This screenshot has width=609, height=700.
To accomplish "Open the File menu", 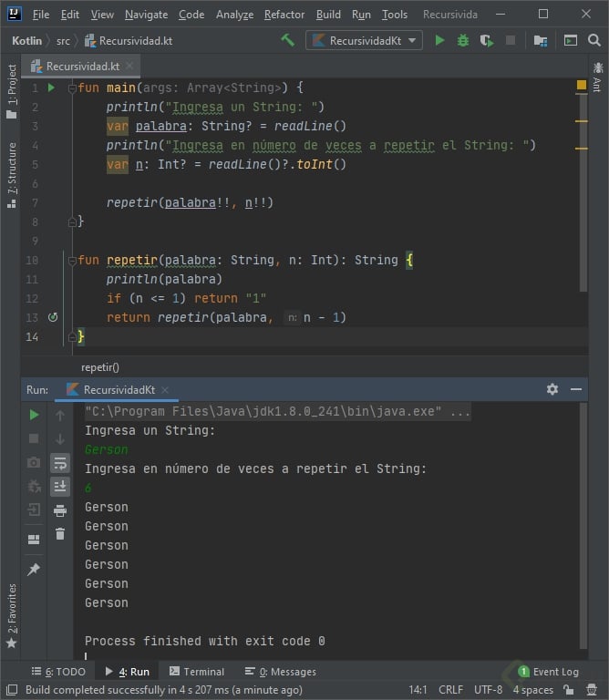I will point(41,15).
